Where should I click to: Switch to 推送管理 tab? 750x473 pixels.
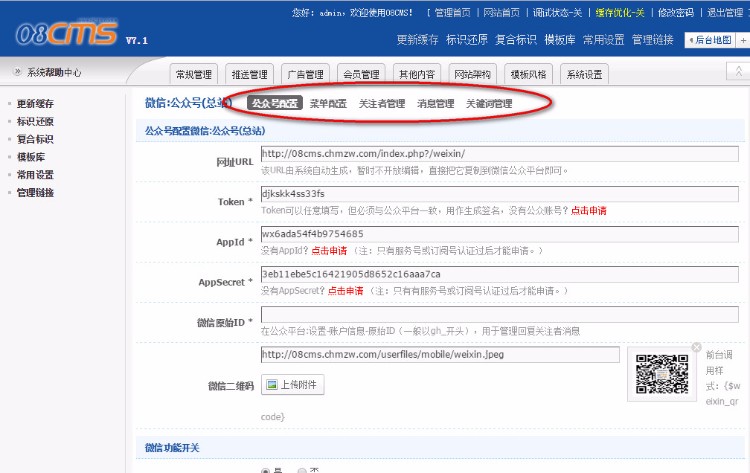[x=250, y=74]
